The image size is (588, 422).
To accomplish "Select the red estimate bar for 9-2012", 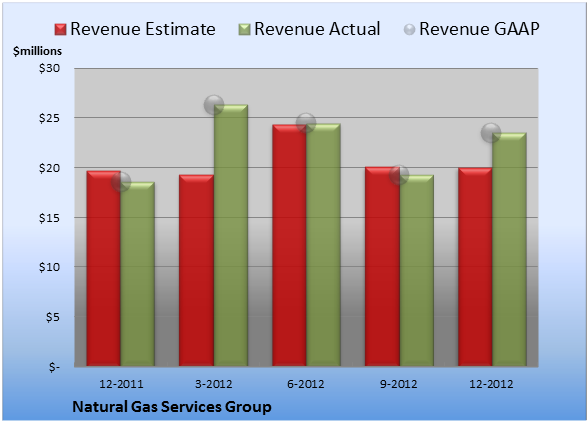I will point(382,266).
